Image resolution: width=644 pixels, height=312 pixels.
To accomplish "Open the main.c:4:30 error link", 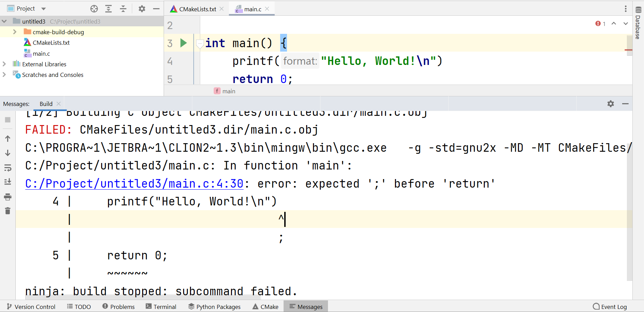I will 134,184.
